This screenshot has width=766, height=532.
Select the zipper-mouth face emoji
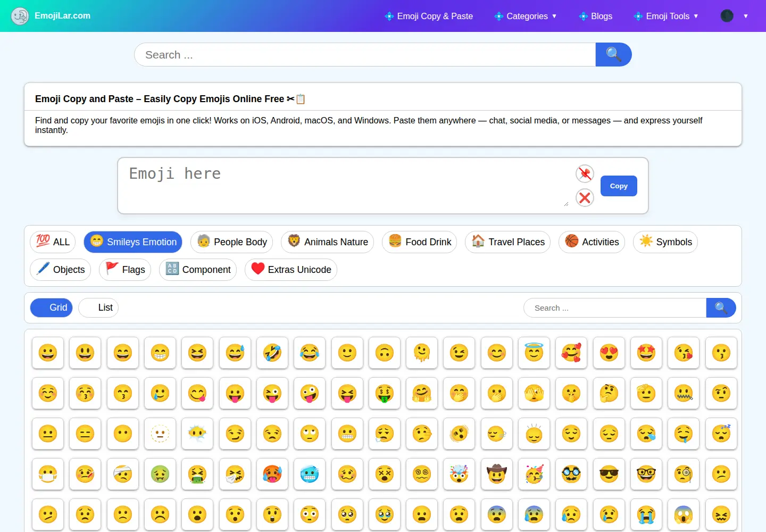[x=684, y=393]
